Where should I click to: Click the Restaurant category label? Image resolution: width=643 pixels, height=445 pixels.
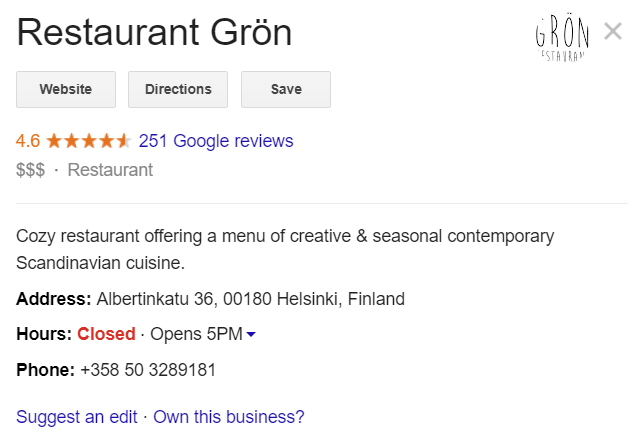pyautogui.click(x=110, y=170)
